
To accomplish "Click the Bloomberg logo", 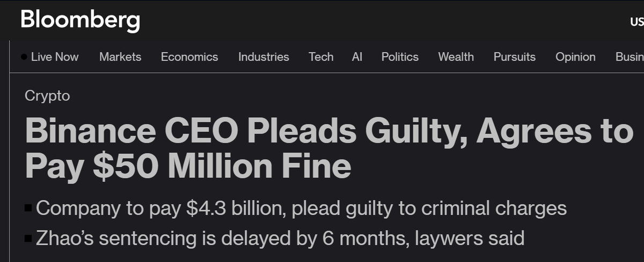I will click(80, 21).
